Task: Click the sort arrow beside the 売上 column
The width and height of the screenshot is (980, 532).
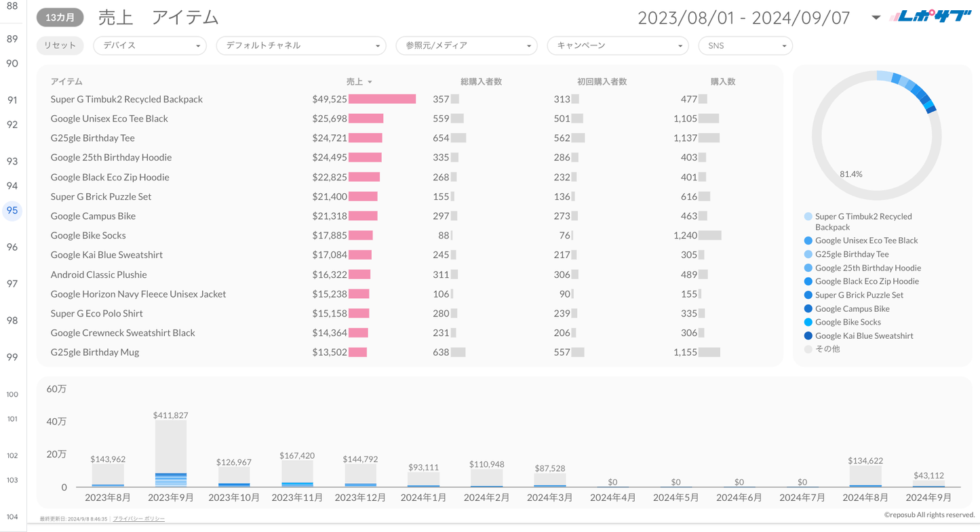Action: pos(370,82)
